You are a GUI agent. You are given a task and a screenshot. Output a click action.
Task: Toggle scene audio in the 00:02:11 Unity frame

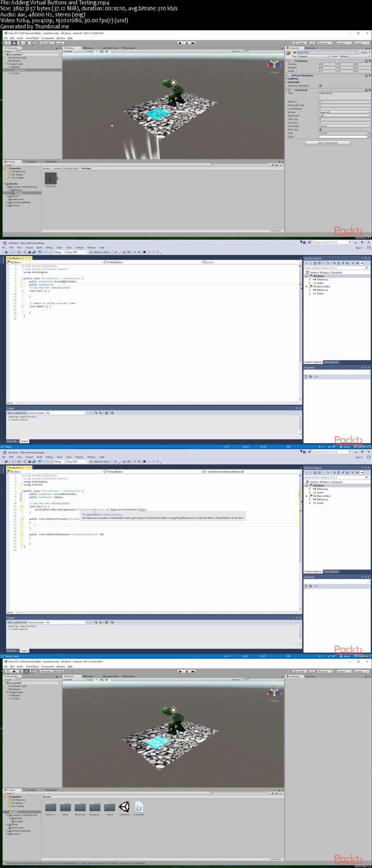(101, 51)
